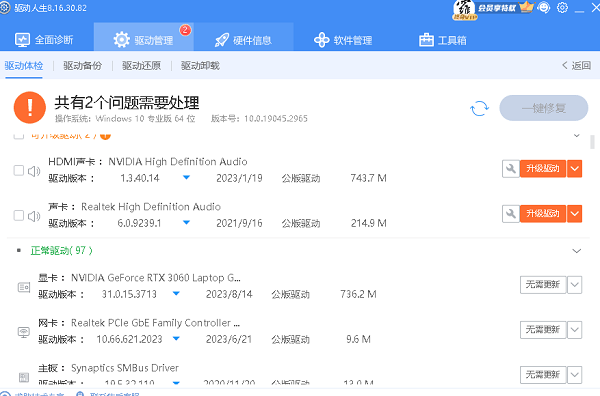Screen dimensions: 600x396
Task: Switch to 驱动备份 sub-tab
Action: tap(83, 65)
